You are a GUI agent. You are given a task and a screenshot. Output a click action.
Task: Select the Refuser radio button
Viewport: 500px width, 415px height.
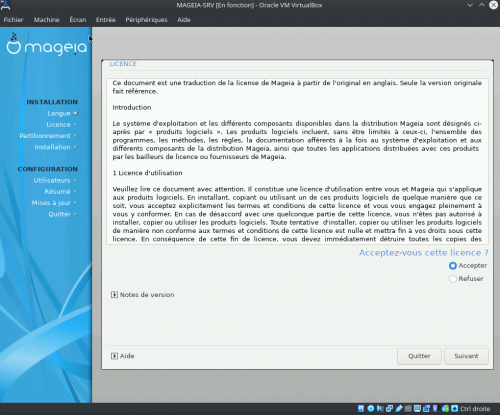[453, 279]
